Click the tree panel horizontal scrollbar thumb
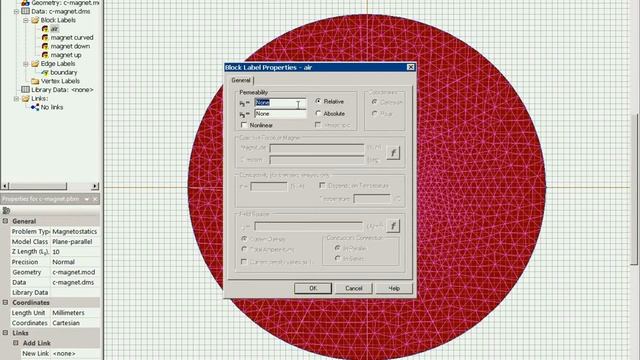640x360 pixels. (x=38, y=186)
